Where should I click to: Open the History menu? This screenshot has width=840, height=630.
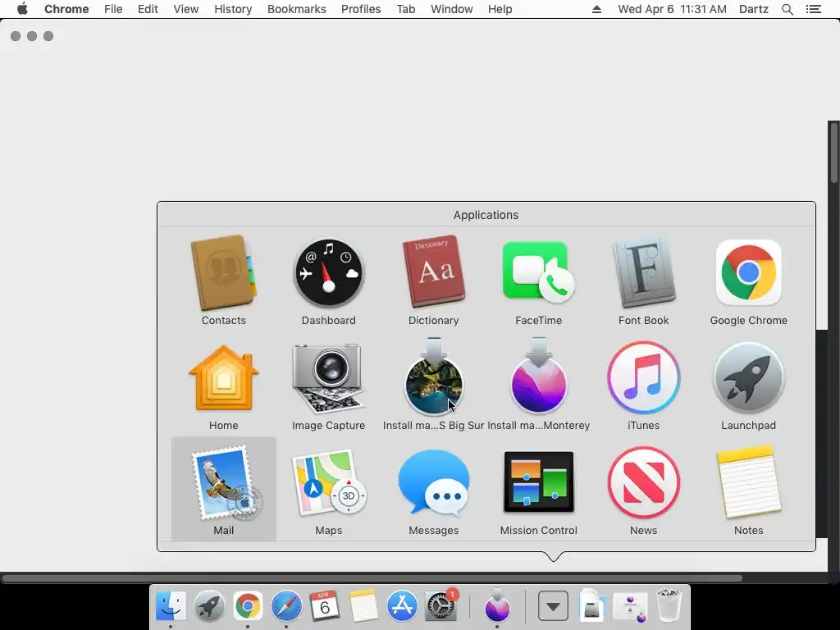[233, 9]
